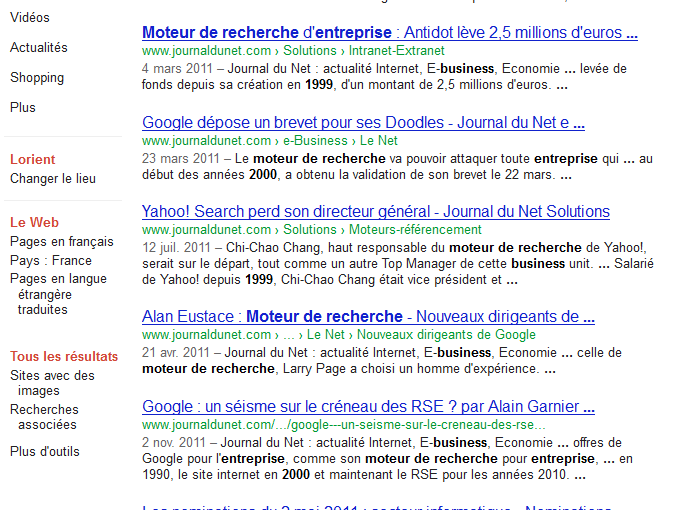Image resolution: width=680 pixels, height=510 pixels.
Task: Click the 12 juil. 2011 date text
Action: click(x=177, y=248)
